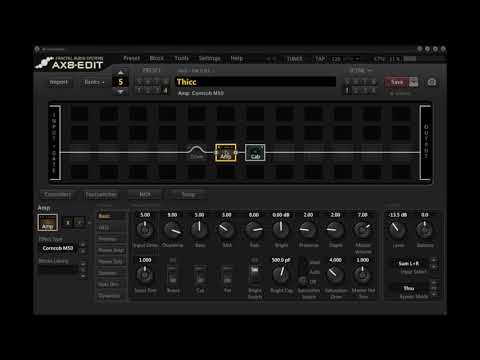Switch to the Preamp page tab
This screenshot has height=360, width=480.
(111, 239)
